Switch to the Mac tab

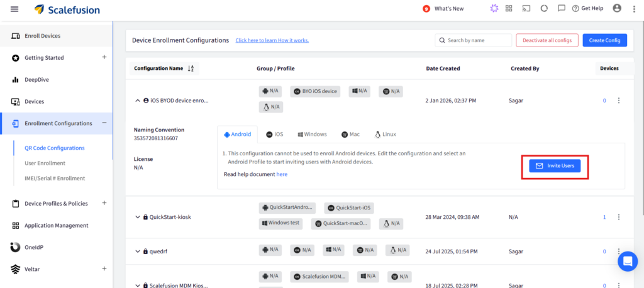point(350,135)
